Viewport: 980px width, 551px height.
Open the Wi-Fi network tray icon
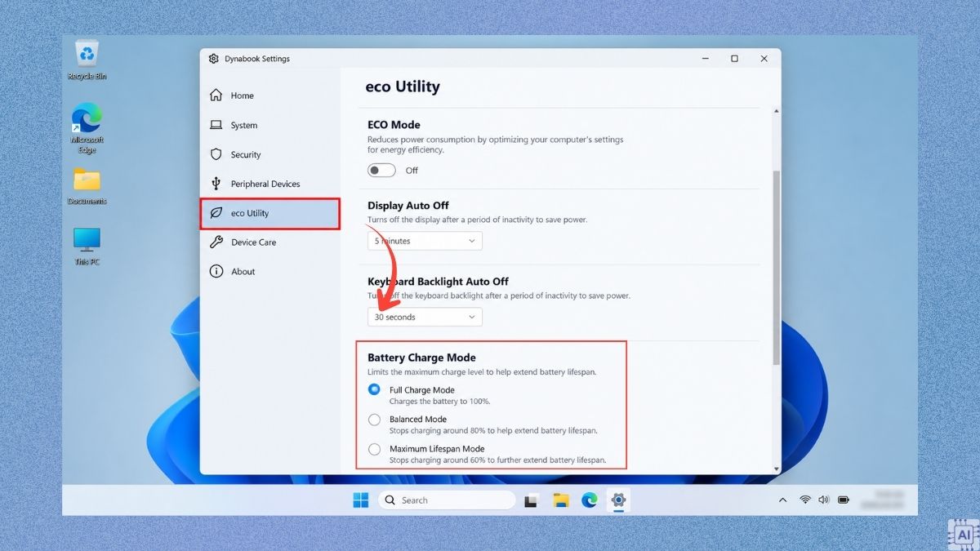click(804, 500)
